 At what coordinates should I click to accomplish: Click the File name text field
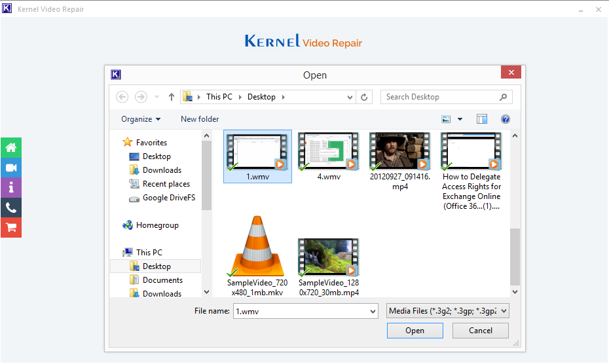tap(301, 311)
